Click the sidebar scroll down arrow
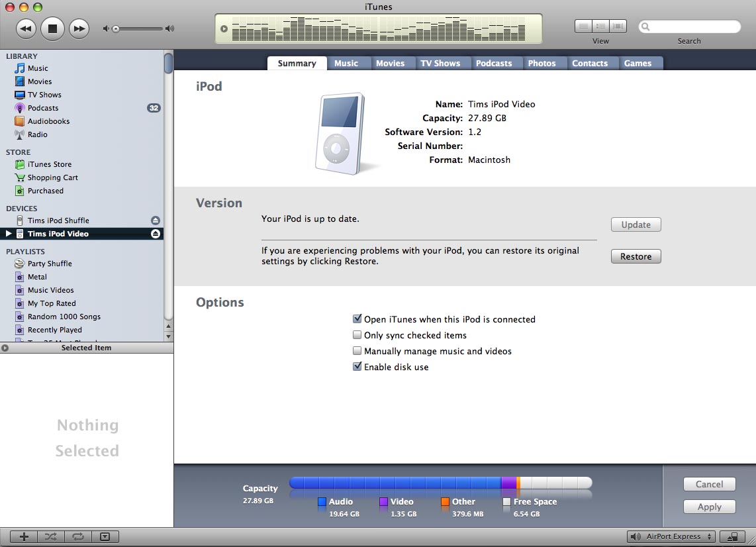 tap(168, 336)
